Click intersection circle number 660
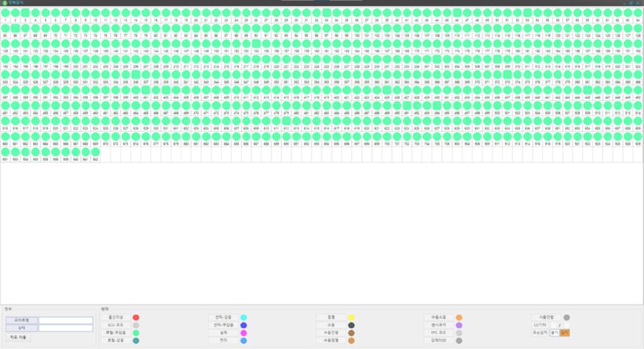The width and height of the screenshot is (644, 349). coord(5,137)
